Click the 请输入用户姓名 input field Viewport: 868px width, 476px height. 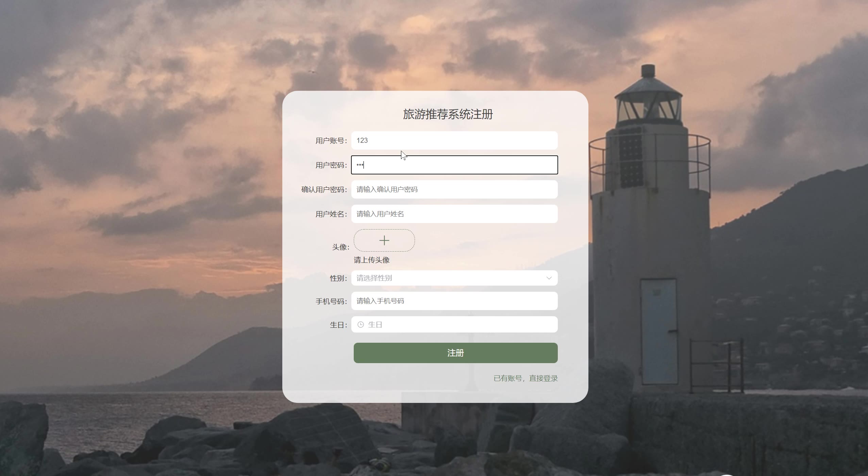(x=454, y=214)
